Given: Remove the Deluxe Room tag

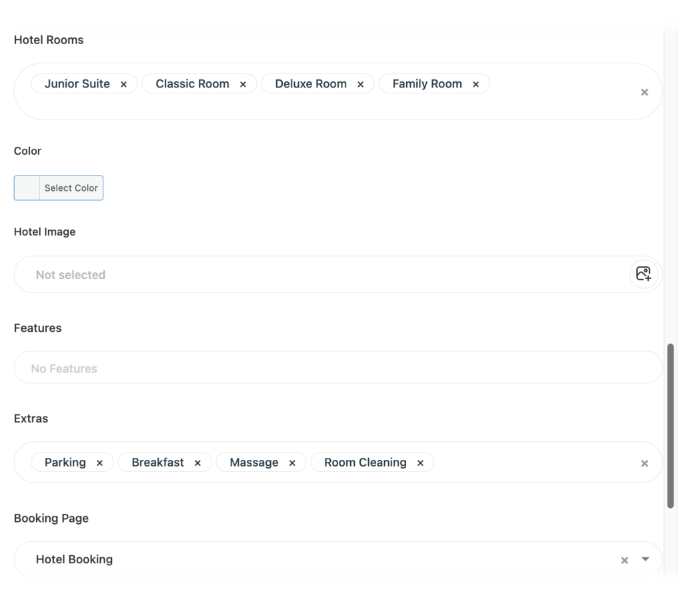Looking at the screenshot, I should click(361, 84).
